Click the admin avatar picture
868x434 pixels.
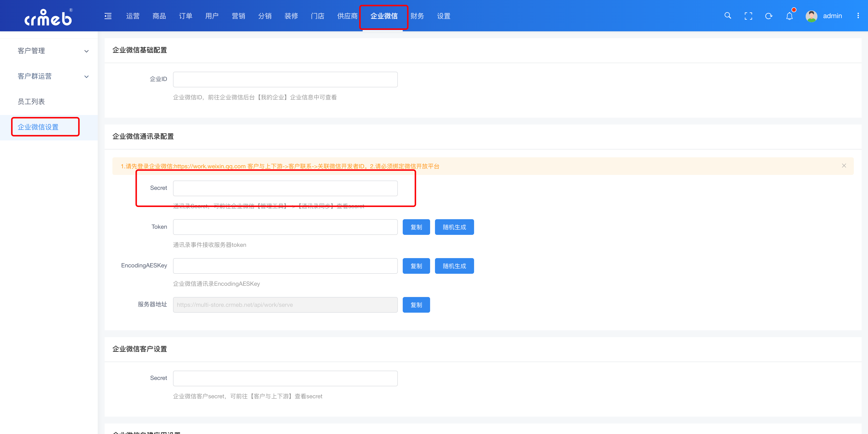point(811,16)
